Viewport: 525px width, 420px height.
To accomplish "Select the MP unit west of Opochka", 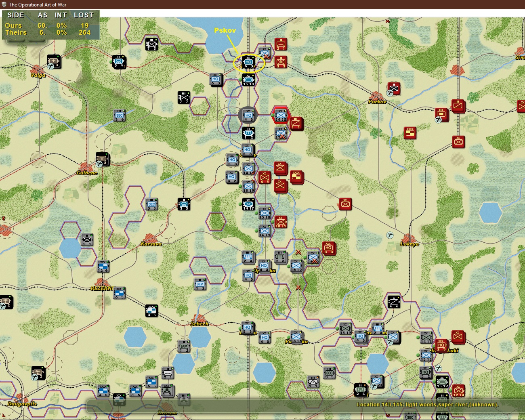I will (200, 284).
